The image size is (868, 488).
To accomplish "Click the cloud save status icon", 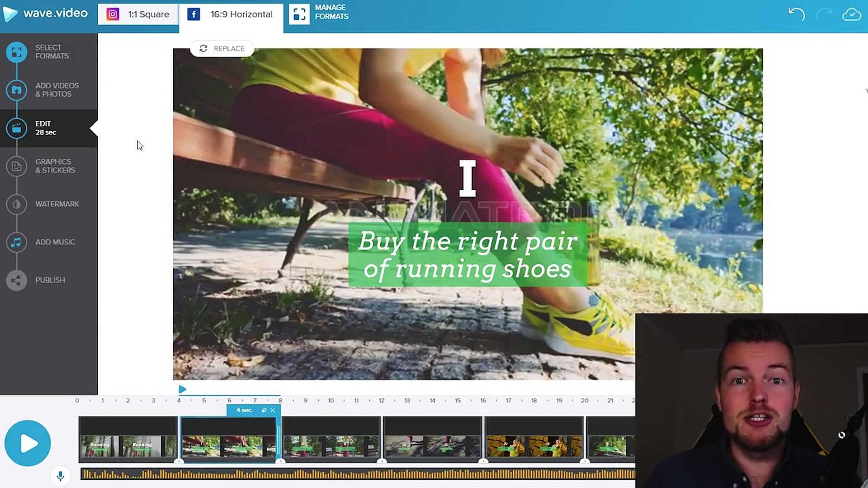I will 851,14.
